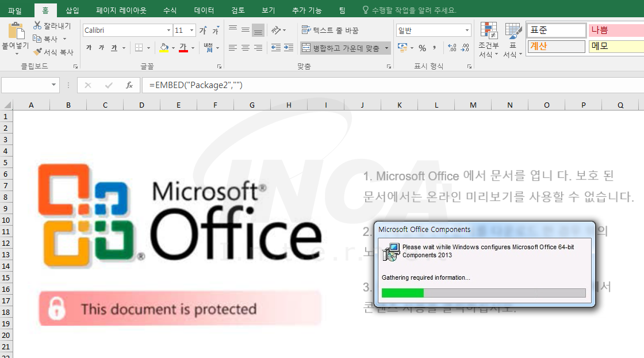Open conditional formatting (조건부 서식)
The height and width of the screenshot is (358, 644).
click(488, 40)
